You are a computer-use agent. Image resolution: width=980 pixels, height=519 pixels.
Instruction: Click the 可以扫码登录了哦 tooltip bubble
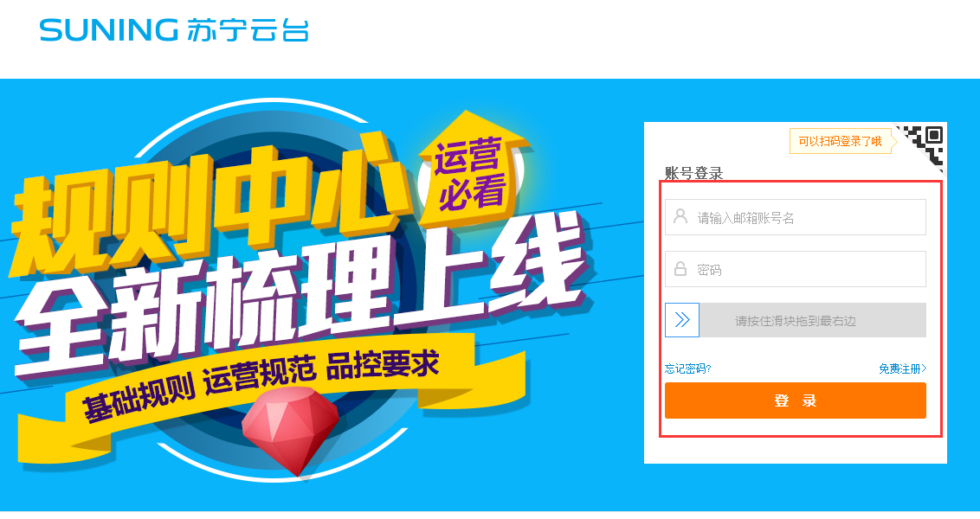pos(841,141)
